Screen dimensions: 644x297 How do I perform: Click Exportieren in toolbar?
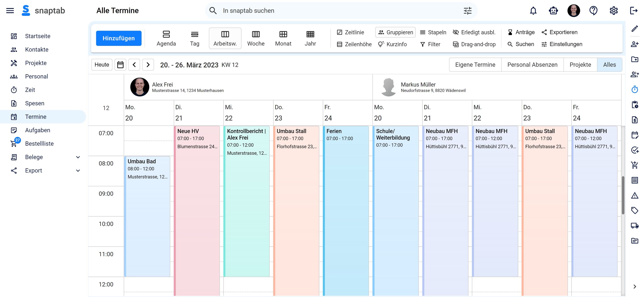559,32
